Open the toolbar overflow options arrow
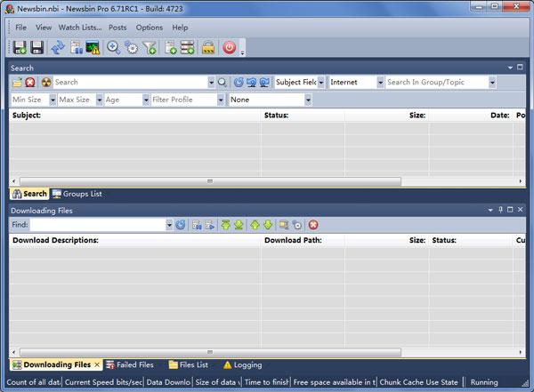The height and width of the screenshot is (392, 534). click(x=242, y=52)
